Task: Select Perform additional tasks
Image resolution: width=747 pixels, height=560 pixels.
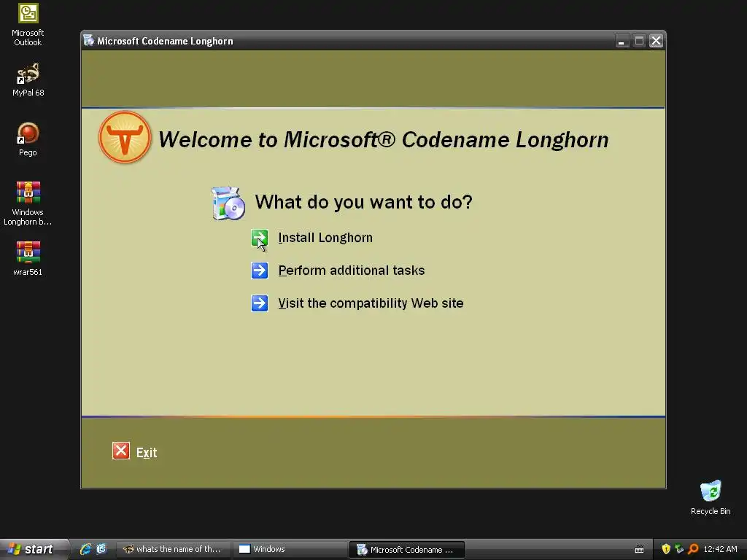Action: [352, 271]
